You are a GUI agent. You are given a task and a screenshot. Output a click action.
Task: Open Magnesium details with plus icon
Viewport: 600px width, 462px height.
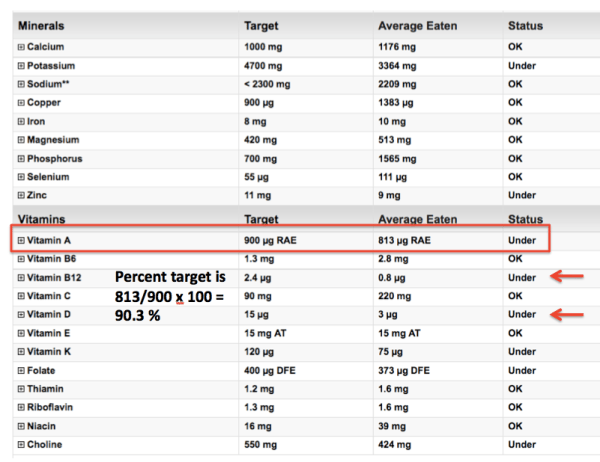[x=21, y=140]
